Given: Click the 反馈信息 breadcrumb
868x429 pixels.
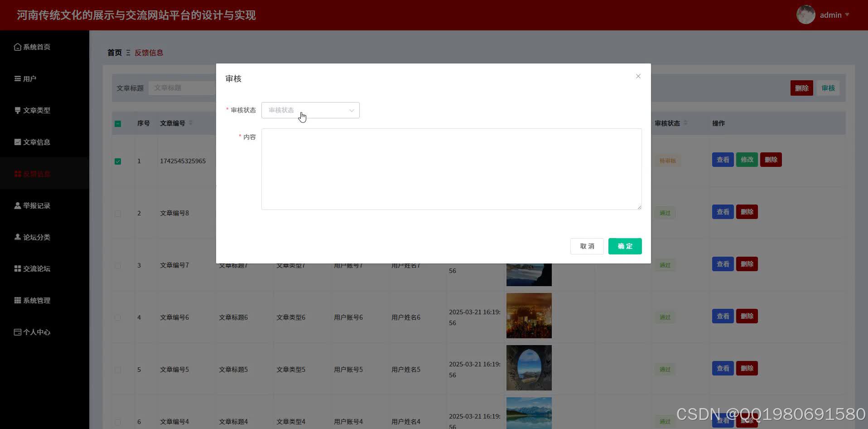Looking at the screenshot, I should pyautogui.click(x=149, y=53).
